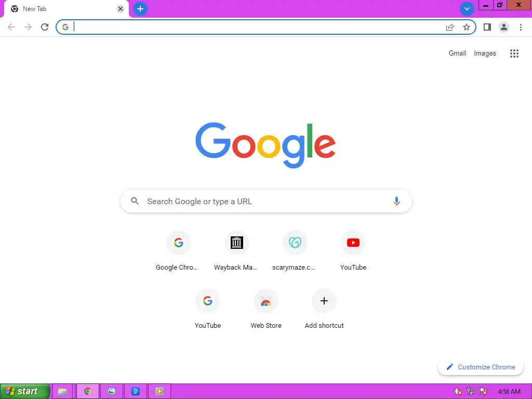The image size is (532, 399).
Task: Click the network connection tray icon
Action: pos(471,392)
